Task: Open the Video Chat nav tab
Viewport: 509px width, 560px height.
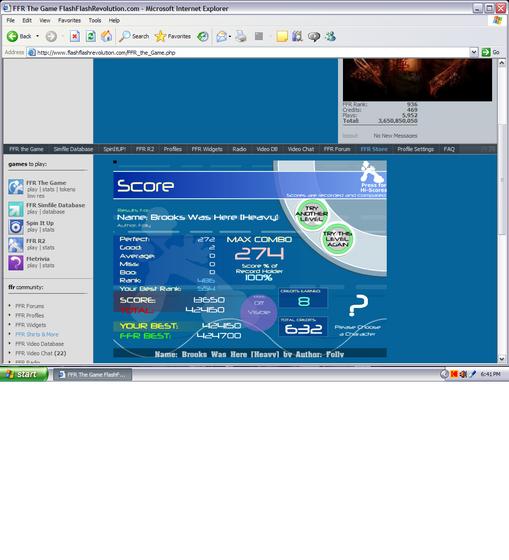Action: tap(301, 149)
